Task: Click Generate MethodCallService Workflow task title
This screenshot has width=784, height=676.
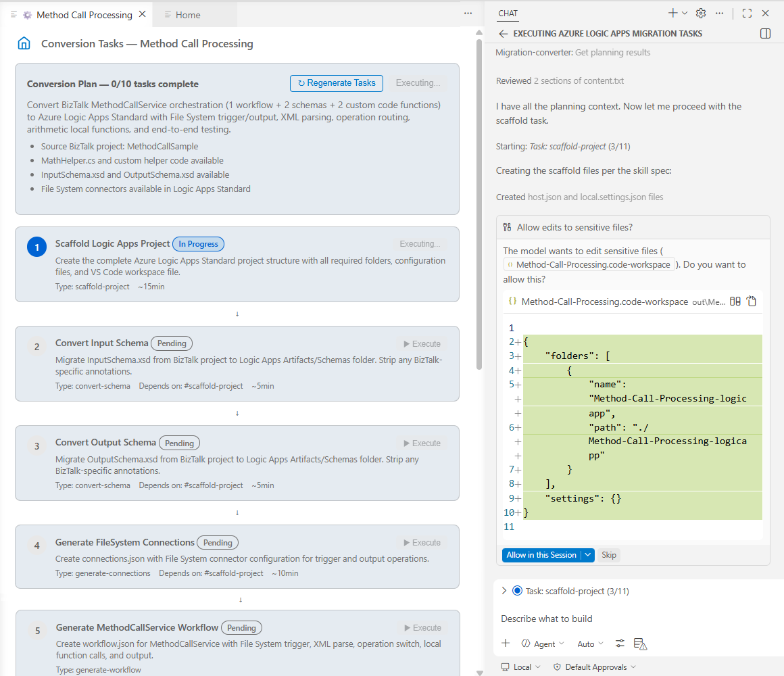Action: pyautogui.click(x=137, y=627)
